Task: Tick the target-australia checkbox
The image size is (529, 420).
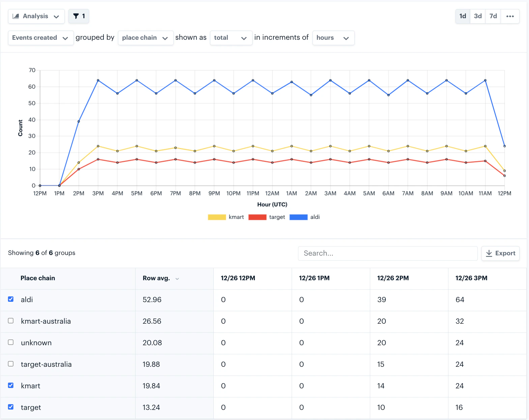Action: pos(11,364)
